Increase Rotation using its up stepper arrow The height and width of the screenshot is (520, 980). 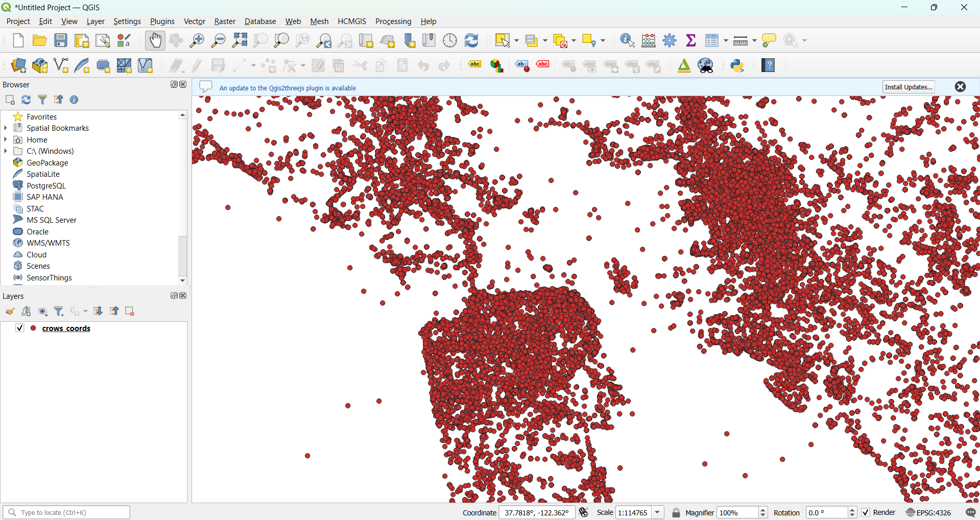[x=852, y=509]
